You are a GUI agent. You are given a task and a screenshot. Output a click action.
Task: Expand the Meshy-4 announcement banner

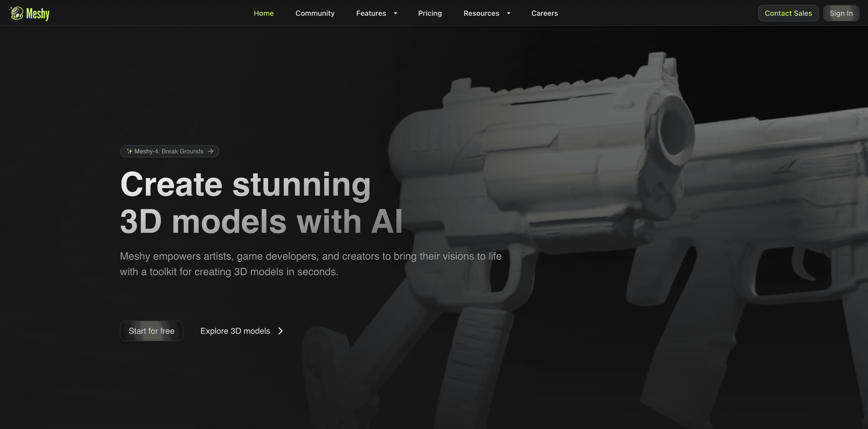169,150
